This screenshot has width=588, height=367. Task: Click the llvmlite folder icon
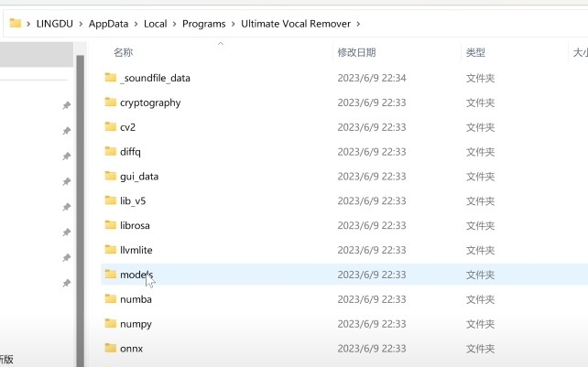(x=110, y=250)
